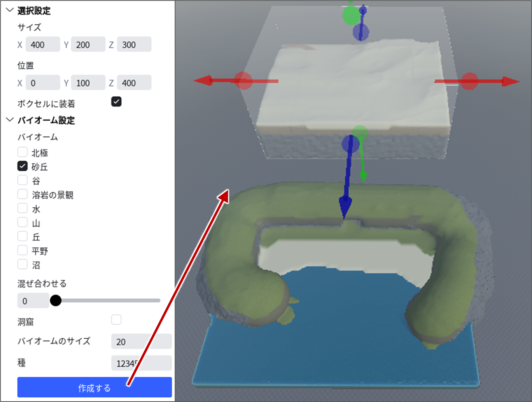The width and height of the screenshot is (532, 402).
Task: Click the left red sphere scale handle
Action: (x=244, y=81)
